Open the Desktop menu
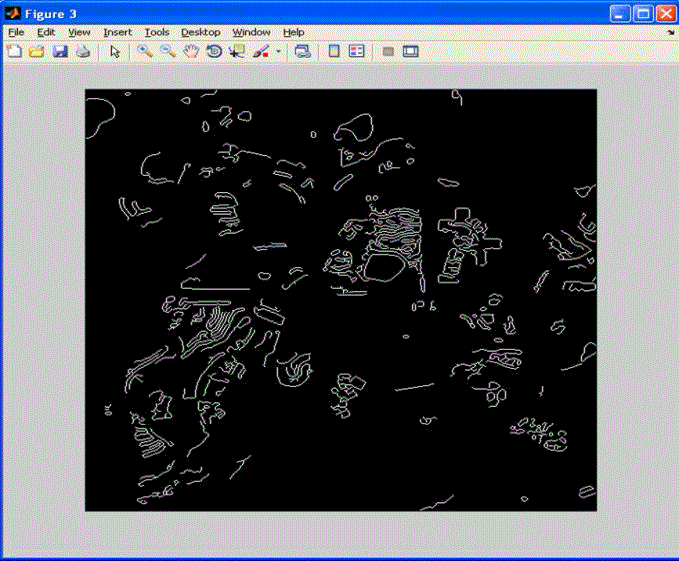 tap(200, 32)
